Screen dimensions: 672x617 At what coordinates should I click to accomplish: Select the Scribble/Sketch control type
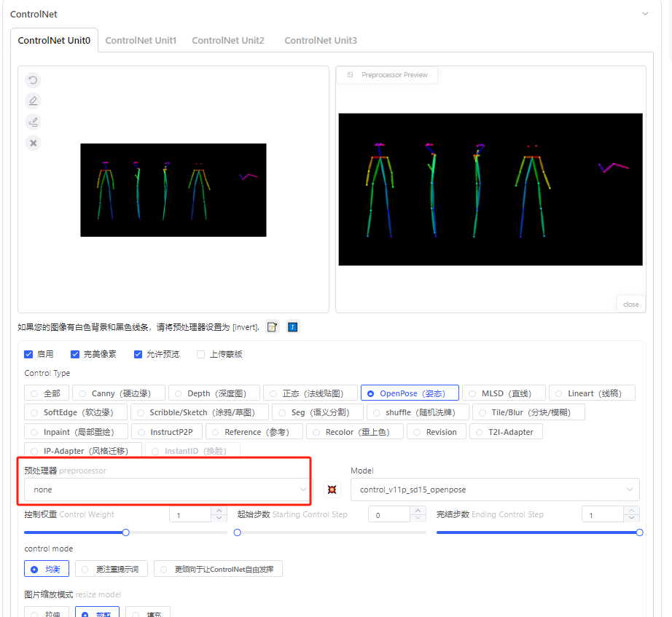[x=199, y=412]
